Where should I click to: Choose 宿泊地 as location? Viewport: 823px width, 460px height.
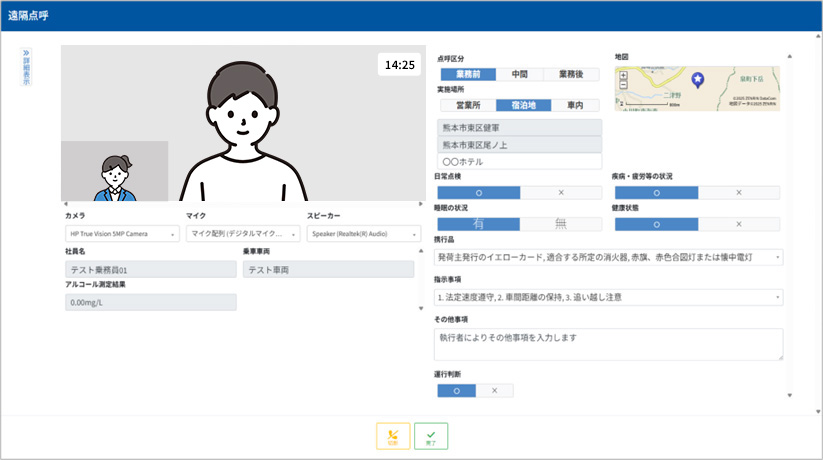[x=523, y=105]
